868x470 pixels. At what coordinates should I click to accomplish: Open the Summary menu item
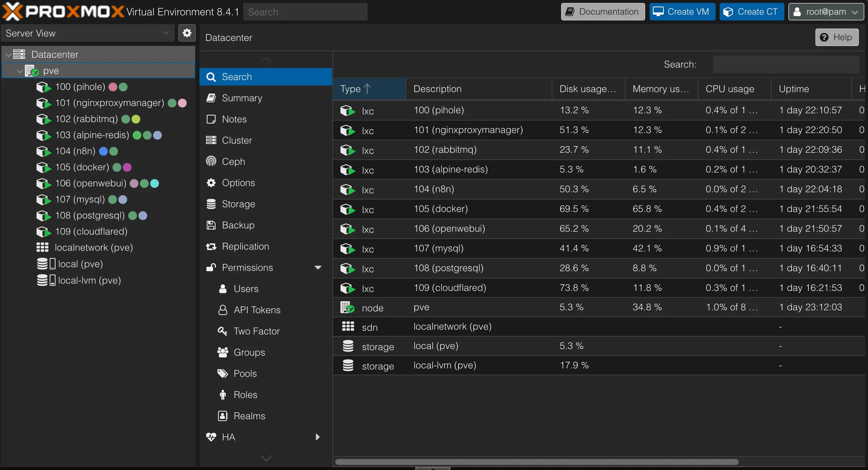coord(241,98)
